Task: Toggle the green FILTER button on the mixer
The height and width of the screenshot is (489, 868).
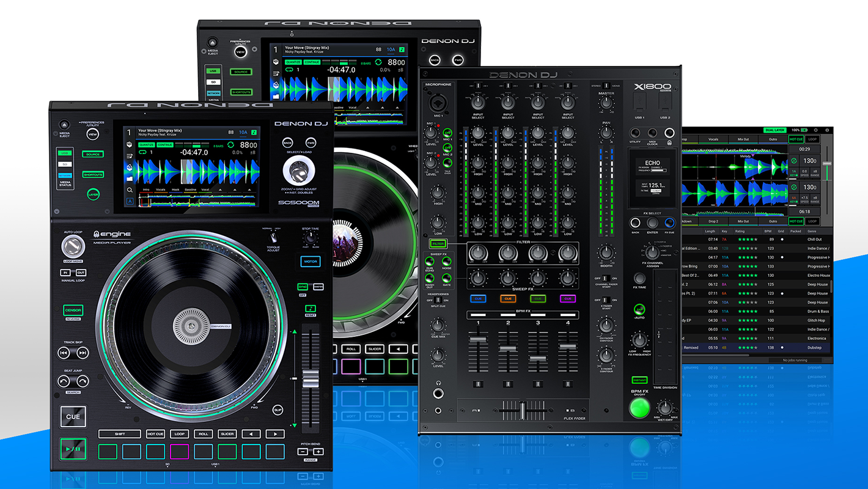Action: click(x=438, y=243)
